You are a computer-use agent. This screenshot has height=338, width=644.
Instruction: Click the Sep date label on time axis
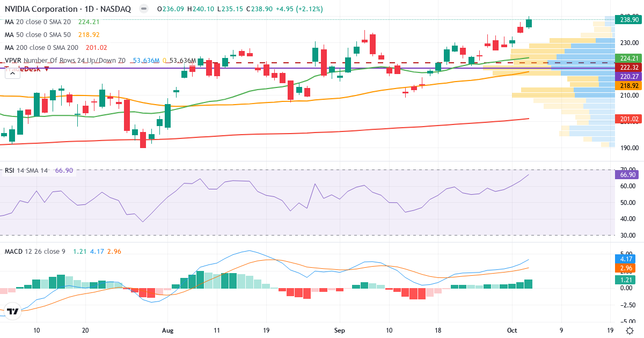click(x=339, y=331)
